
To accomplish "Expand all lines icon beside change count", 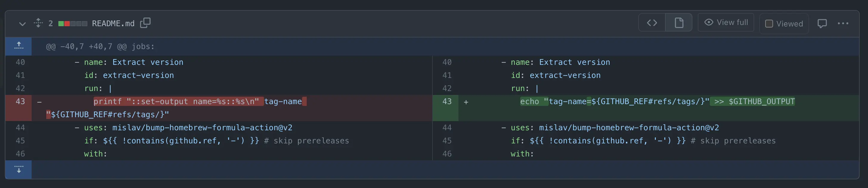I will click(38, 23).
